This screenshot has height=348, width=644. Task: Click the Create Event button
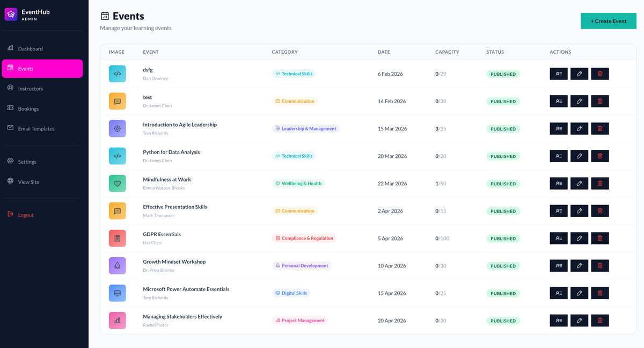pos(609,21)
